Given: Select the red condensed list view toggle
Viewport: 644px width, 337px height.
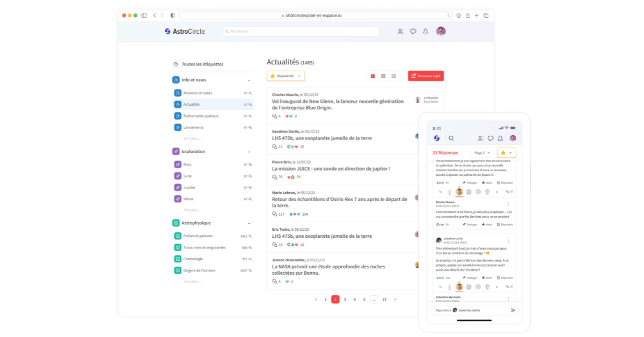Looking at the screenshot, I should (x=373, y=76).
